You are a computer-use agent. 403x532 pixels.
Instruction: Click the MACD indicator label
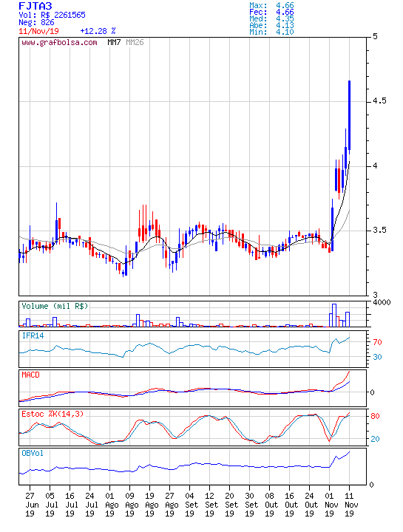[30, 375]
